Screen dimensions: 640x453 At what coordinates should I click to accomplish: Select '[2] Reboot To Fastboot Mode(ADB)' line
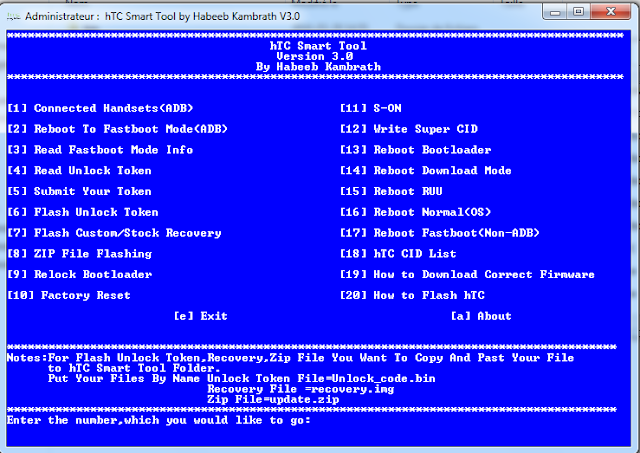118,129
